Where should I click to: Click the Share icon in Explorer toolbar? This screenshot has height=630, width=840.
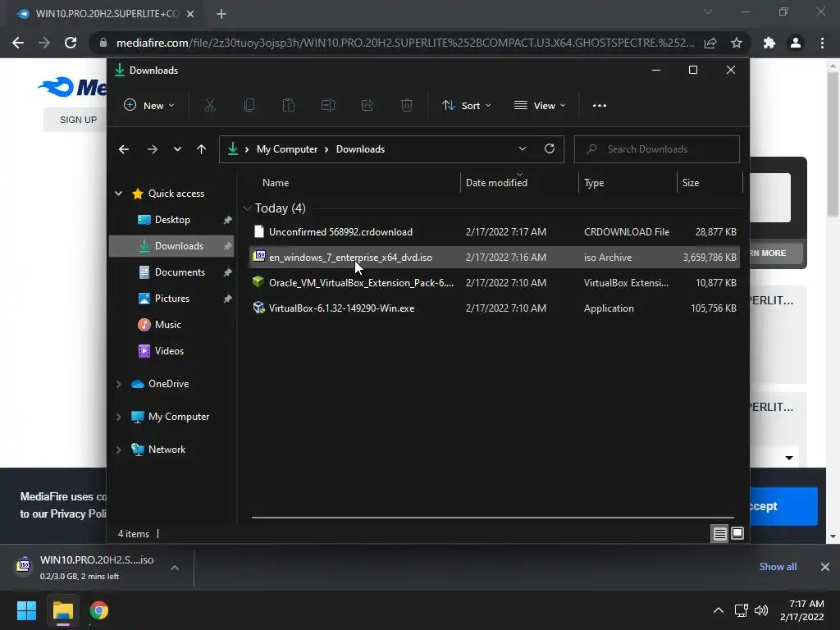[367, 106]
